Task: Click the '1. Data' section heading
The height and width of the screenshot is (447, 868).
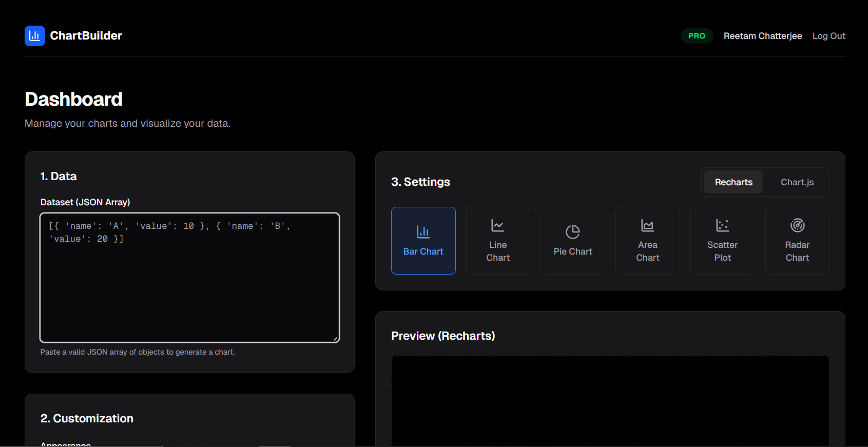Action: pyautogui.click(x=59, y=177)
